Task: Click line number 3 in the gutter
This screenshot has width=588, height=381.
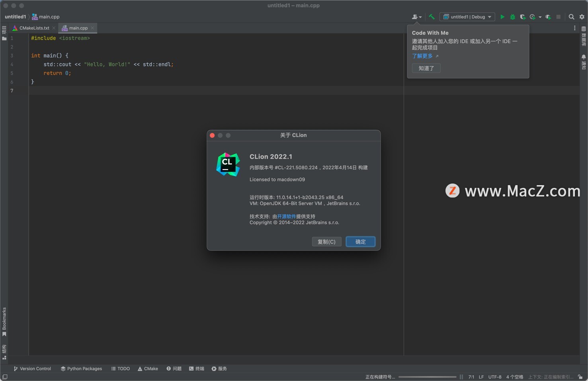Action: click(12, 56)
